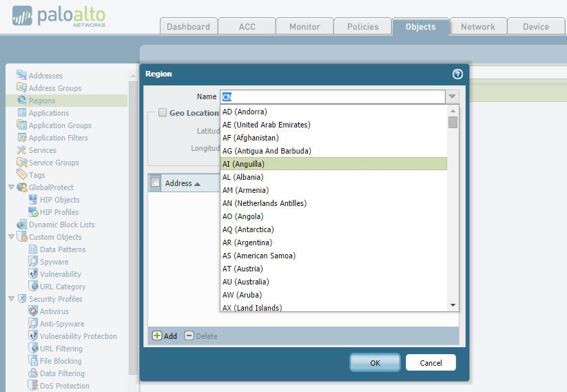Open the ACC tab
Screen dimensions: 567x392
click(x=247, y=26)
